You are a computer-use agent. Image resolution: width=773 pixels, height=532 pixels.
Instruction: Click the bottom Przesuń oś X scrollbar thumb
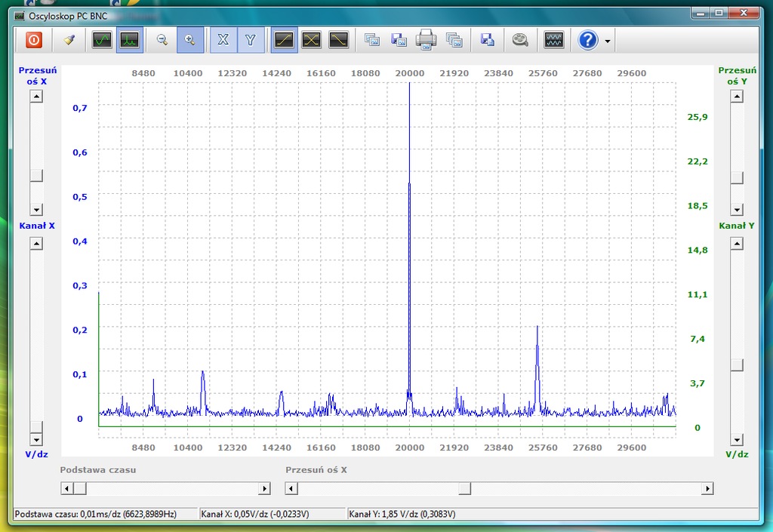point(465,489)
